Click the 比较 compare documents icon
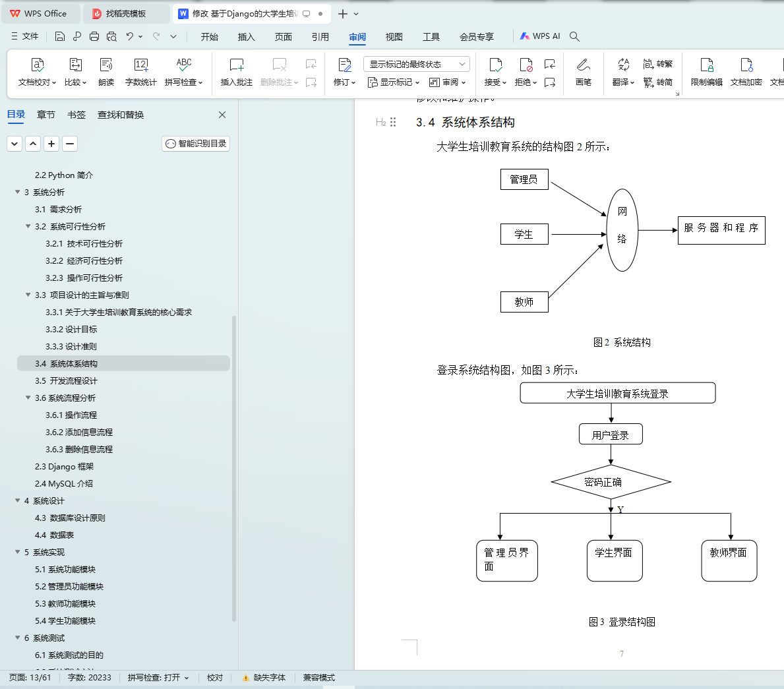Viewport: 784px width, 689px height. tap(76, 72)
